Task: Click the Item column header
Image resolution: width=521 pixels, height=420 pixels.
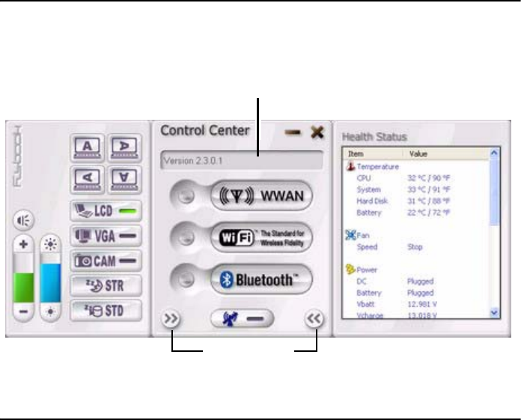Action: click(373, 153)
